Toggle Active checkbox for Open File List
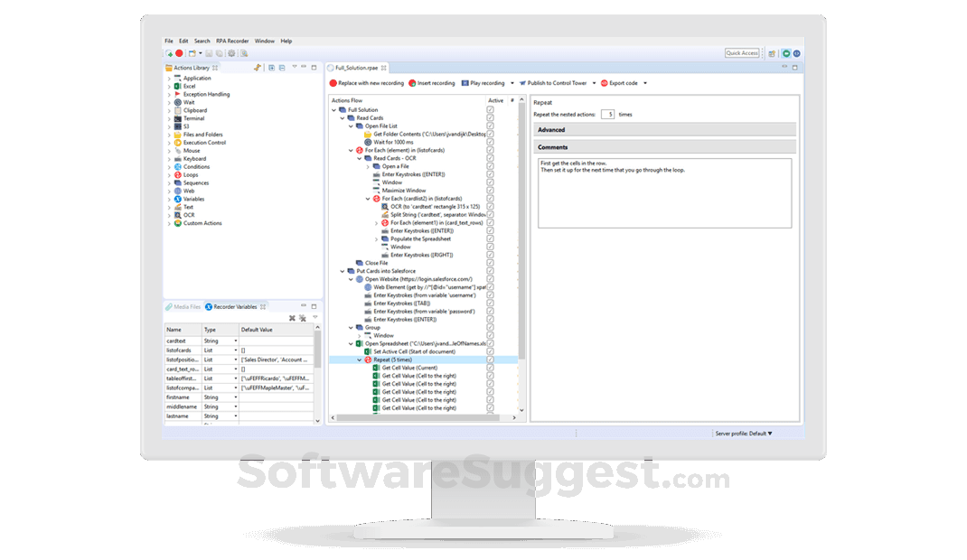The height and width of the screenshot is (560, 967). (x=491, y=126)
